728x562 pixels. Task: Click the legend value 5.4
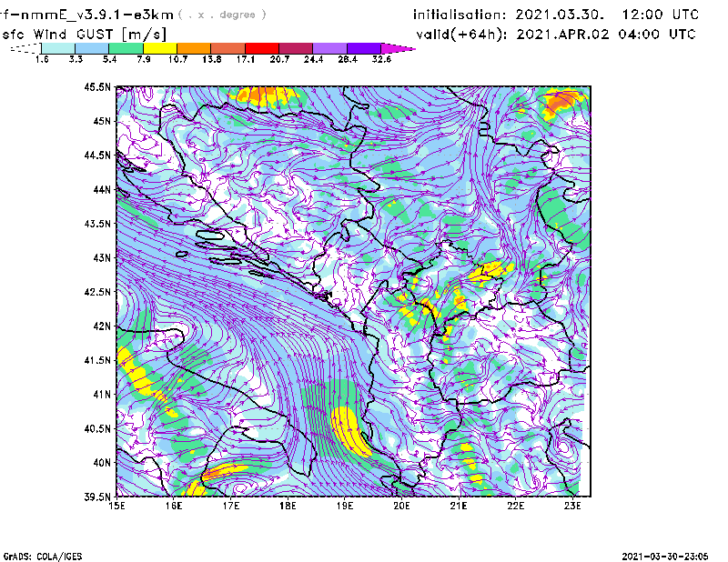[x=109, y=59]
